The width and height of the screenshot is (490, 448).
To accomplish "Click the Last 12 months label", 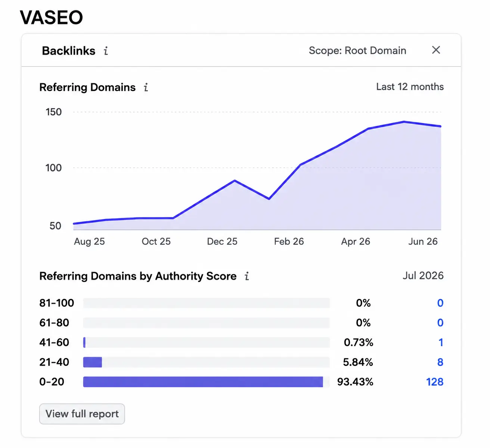I will [410, 87].
